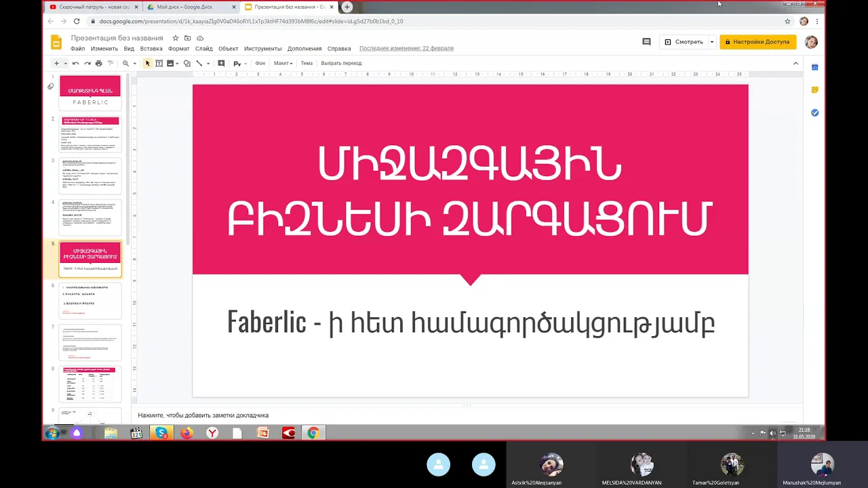Open the Keep side panel icon

(x=814, y=90)
